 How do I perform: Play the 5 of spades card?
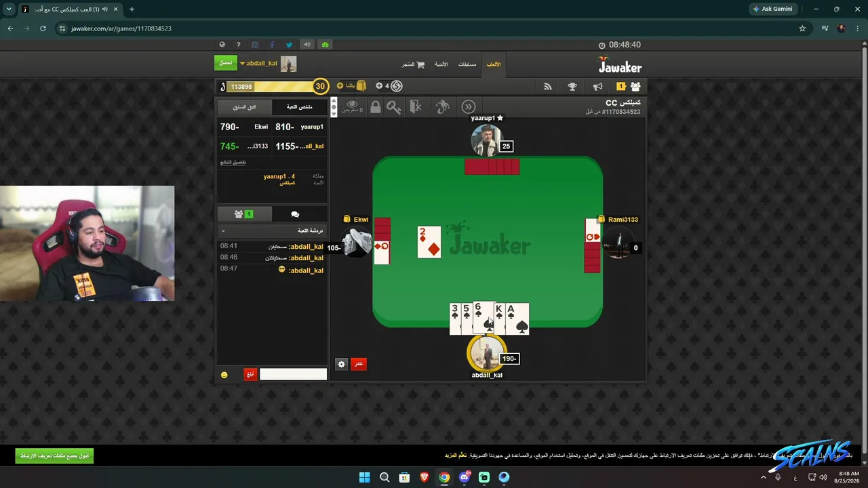(x=467, y=319)
